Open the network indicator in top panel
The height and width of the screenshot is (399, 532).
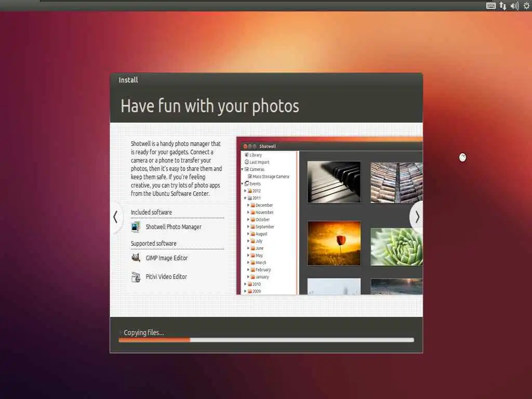[503, 6]
